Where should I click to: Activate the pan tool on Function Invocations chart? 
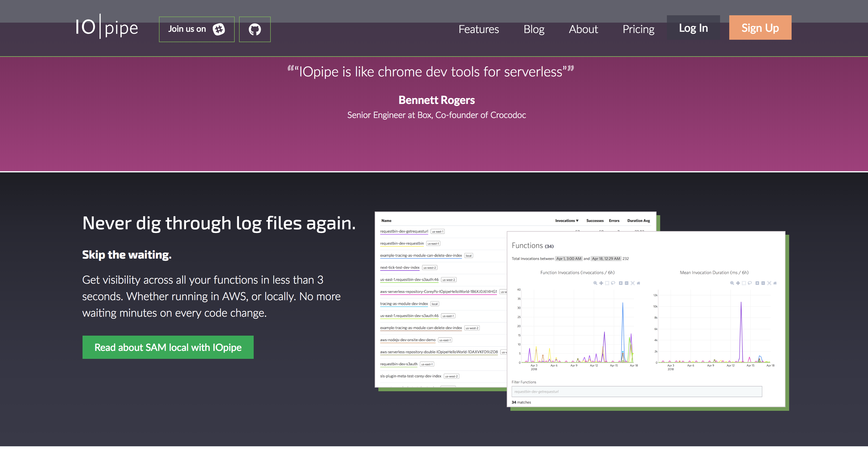[601, 283]
